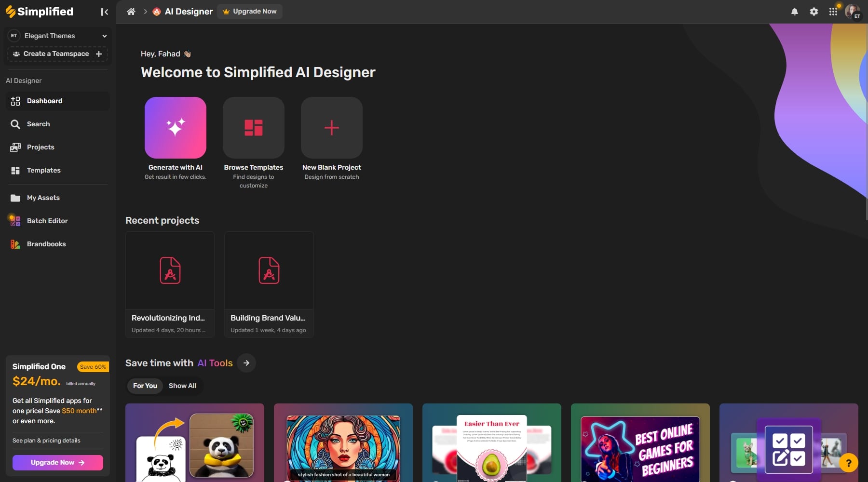Click the Generate with AI sparkle icon
The image size is (868, 482).
point(176,128)
